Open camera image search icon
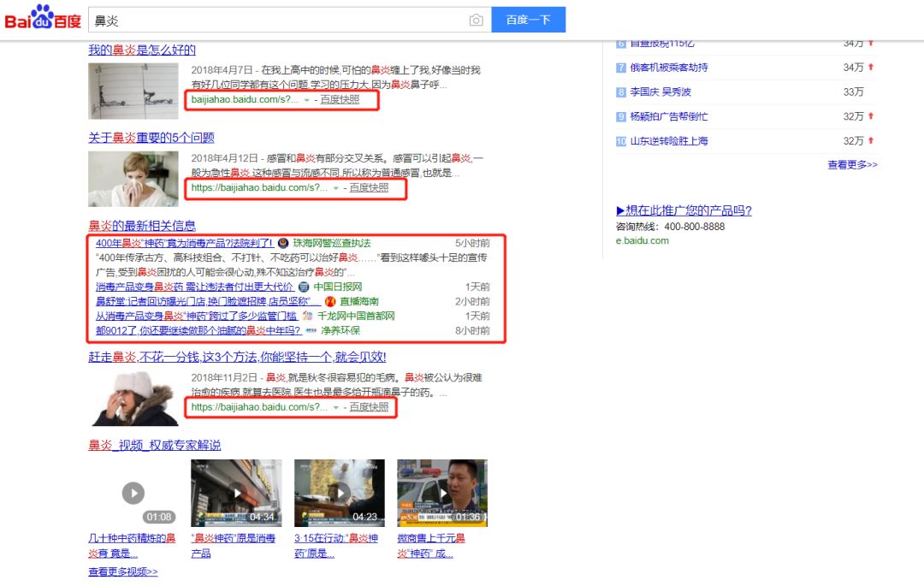The width and height of the screenshot is (924, 586). 477,20
